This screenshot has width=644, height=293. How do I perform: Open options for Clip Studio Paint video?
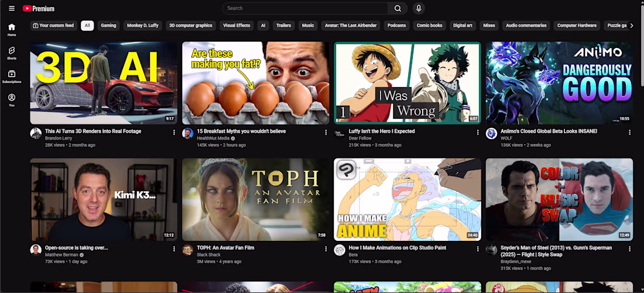point(478,249)
